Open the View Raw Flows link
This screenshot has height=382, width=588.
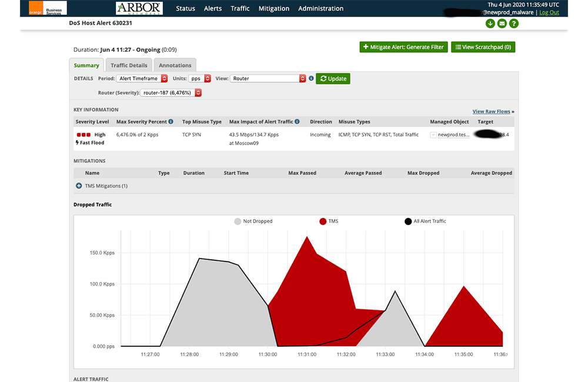491,111
